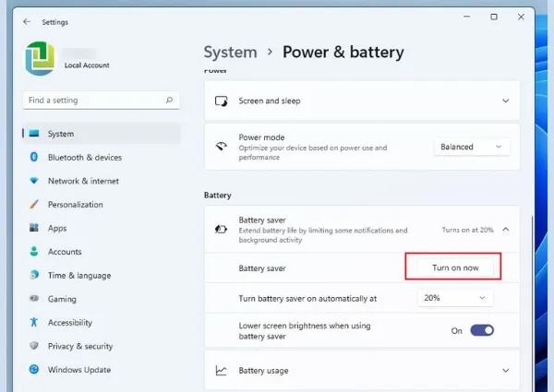Open Time & language settings
The height and width of the screenshot is (392, 554).
pos(102,275)
